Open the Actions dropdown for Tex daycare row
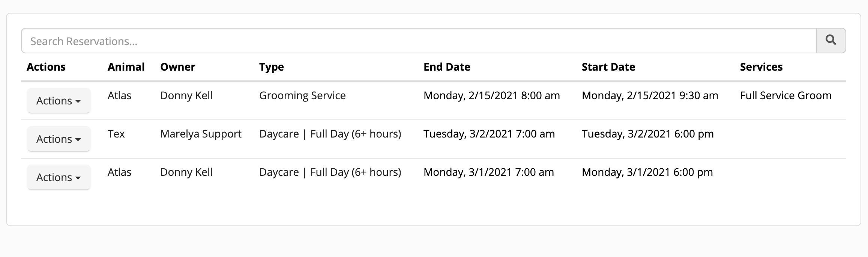 (59, 139)
